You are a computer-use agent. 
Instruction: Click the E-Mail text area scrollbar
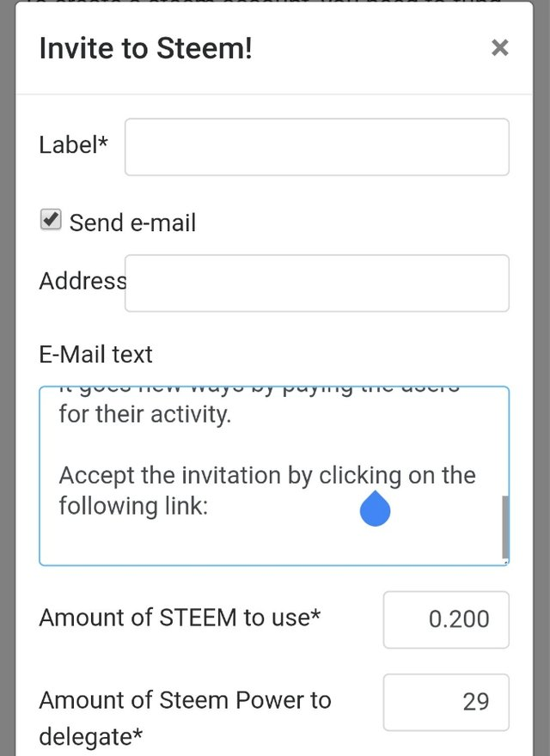pyautogui.click(x=504, y=524)
